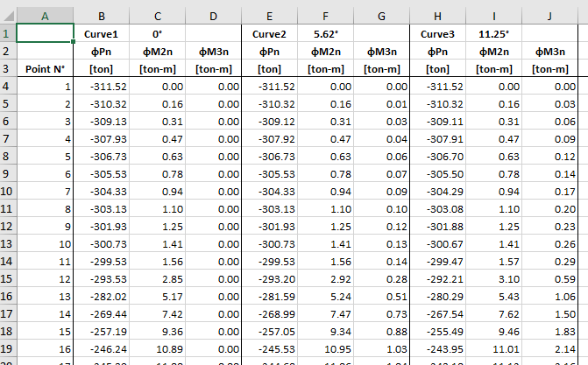The width and height of the screenshot is (588, 365).
Task: Click cell showing -293.53
Action: 102,279
